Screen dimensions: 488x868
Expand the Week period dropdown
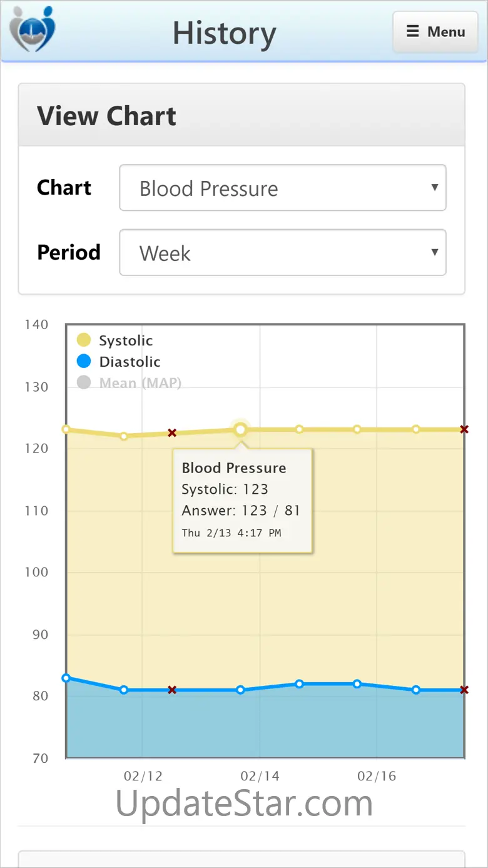tap(282, 253)
